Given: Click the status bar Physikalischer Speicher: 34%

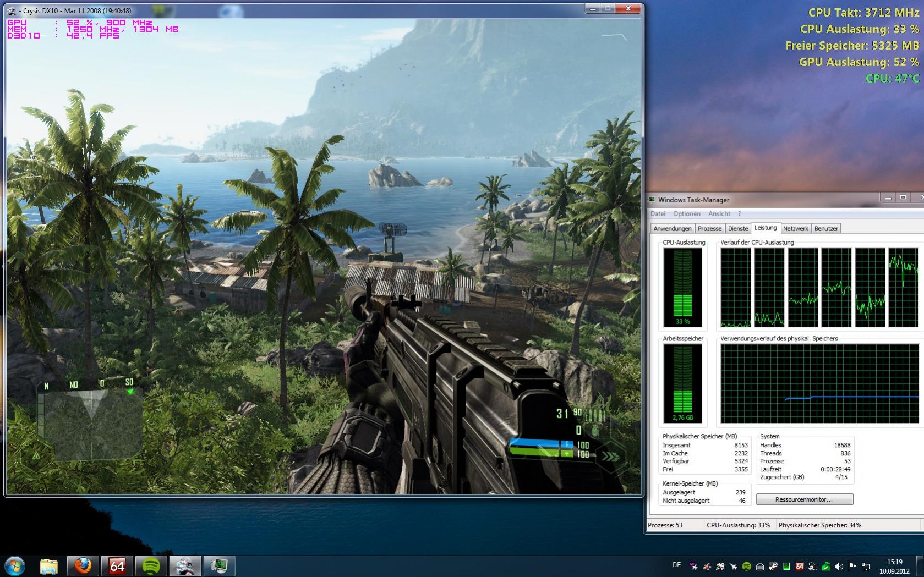Looking at the screenshot, I should coord(819,525).
